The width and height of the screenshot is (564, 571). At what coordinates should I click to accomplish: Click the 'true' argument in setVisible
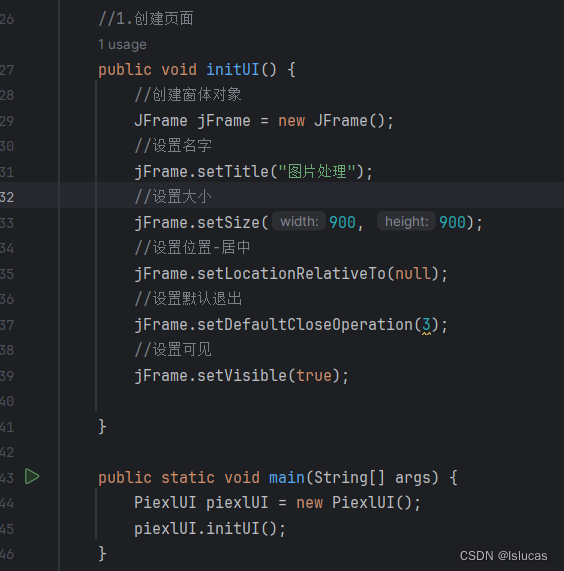tap(314, 376)
